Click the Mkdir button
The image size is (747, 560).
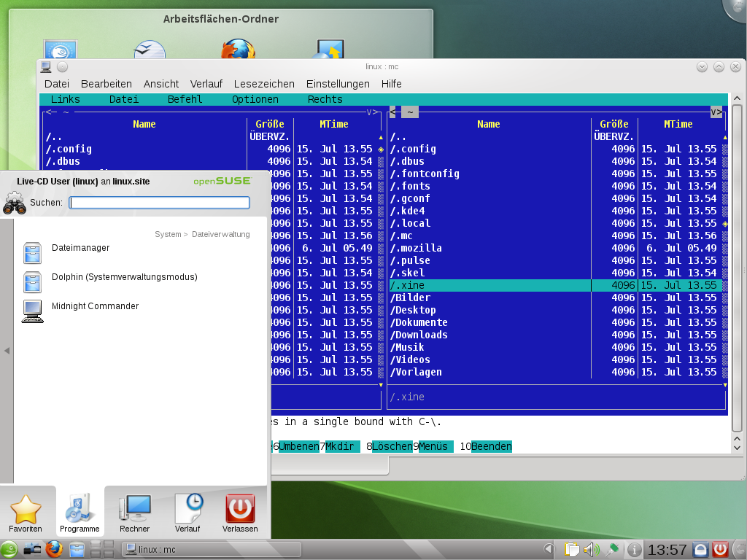click(340, 446)
